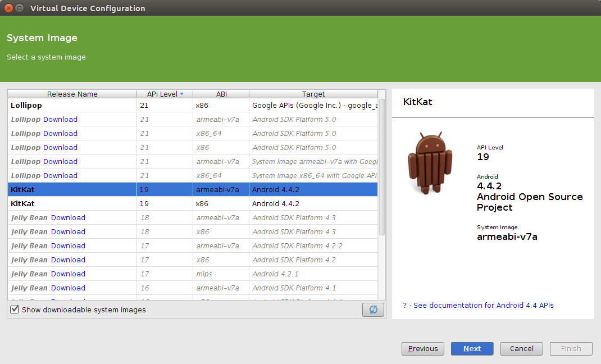Sort by Target column header
Viewport: 601px width, 364px height.
pyautogui.click(x=313, y=94)
